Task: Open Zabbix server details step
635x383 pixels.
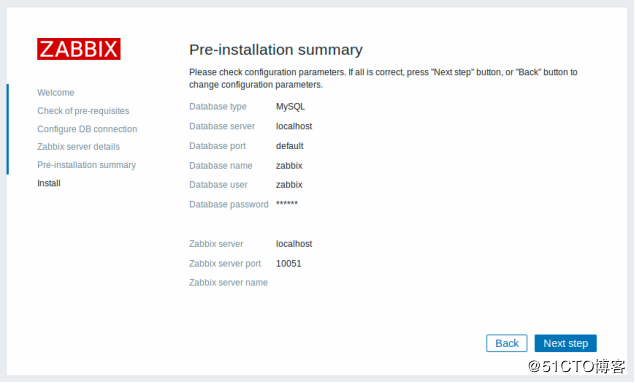Action: (x=79, y=147)
